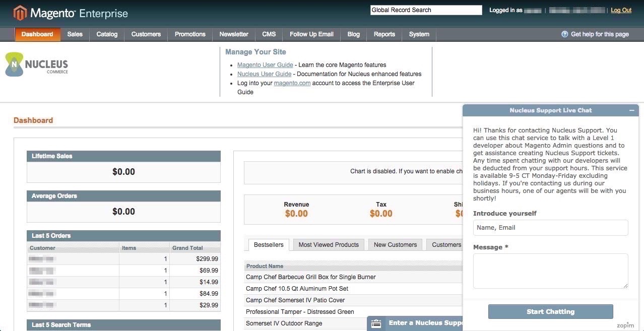Click the zopim branding label
Viewport: 644px width, 331px height.
pyautogui.click(x=625, y=325)
